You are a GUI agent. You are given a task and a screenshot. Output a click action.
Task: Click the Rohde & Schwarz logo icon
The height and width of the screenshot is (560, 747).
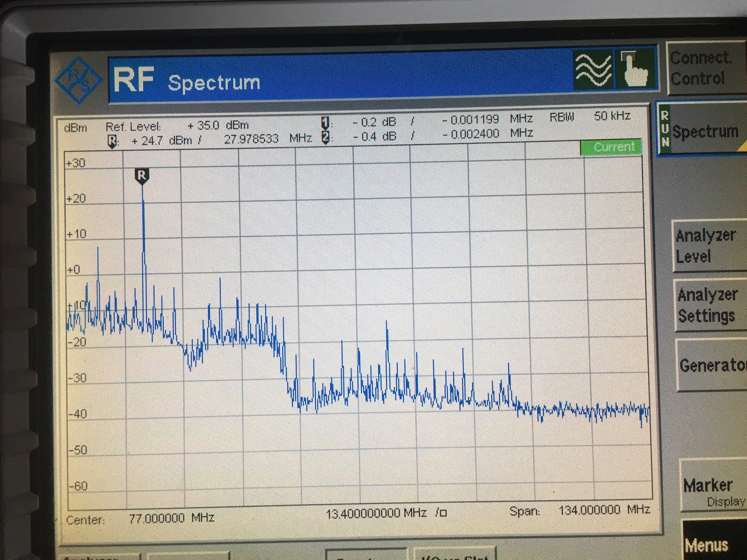78,80
